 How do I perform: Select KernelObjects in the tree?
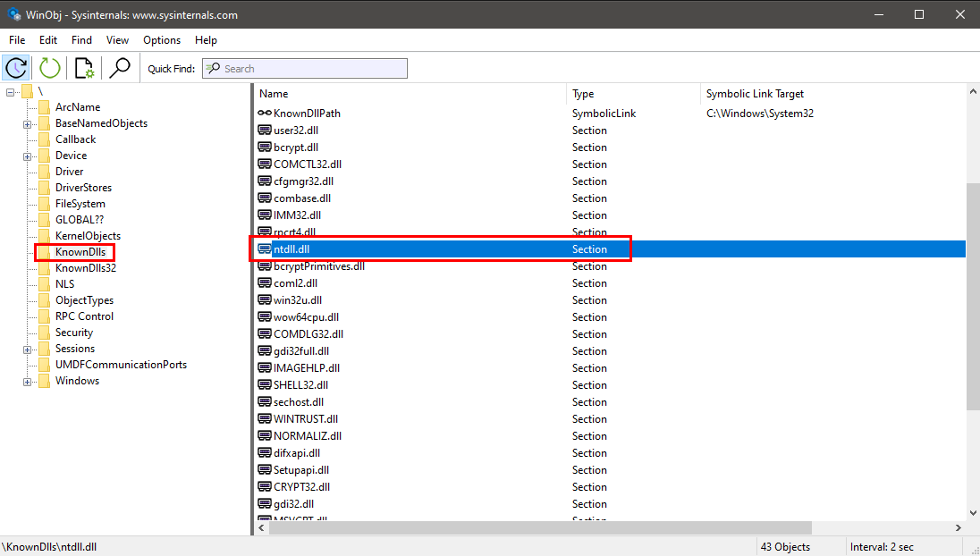(x=89, y=235)
